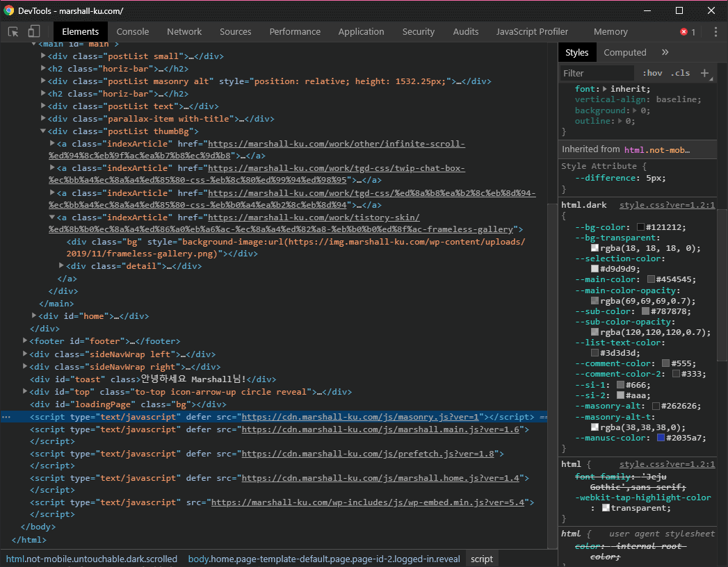Screen dimensions: 728x567
Task: Activate the inspect element picker icon
Action: 13,32
